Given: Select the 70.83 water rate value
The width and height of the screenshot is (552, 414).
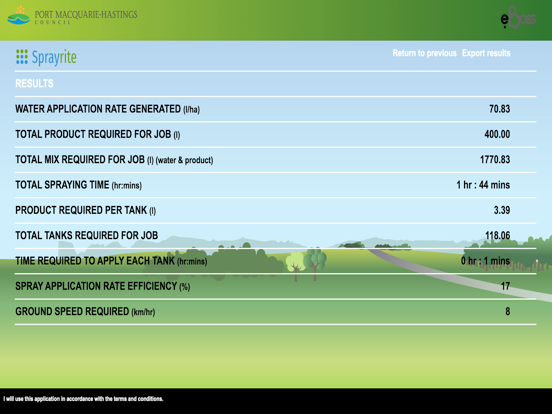Looking at the screenshot, I should click(499, 109).
